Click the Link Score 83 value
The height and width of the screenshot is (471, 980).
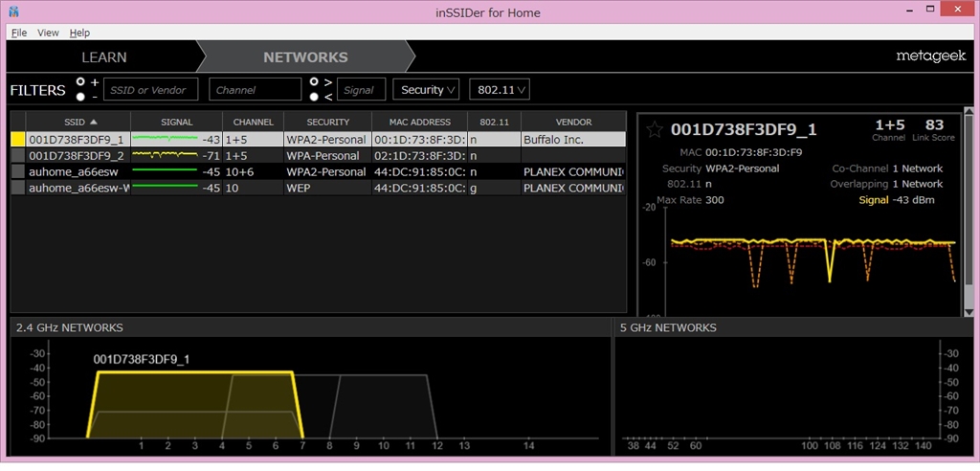(934, 125)
